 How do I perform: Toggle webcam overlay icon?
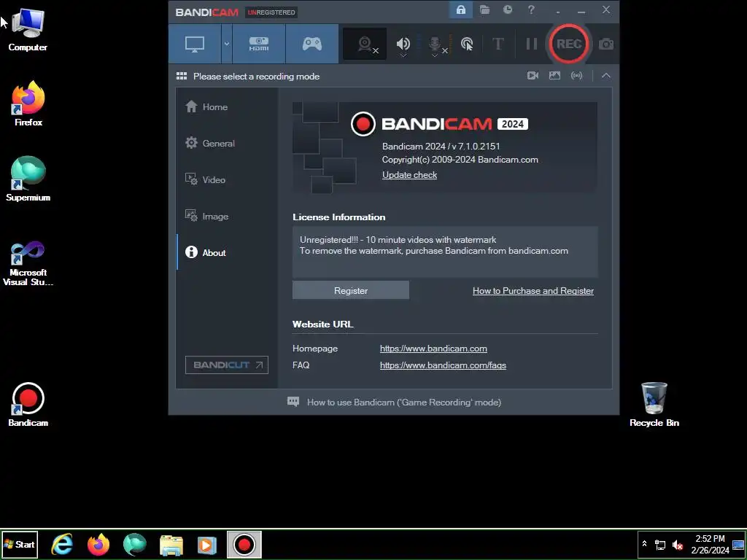tap(365, 44)
